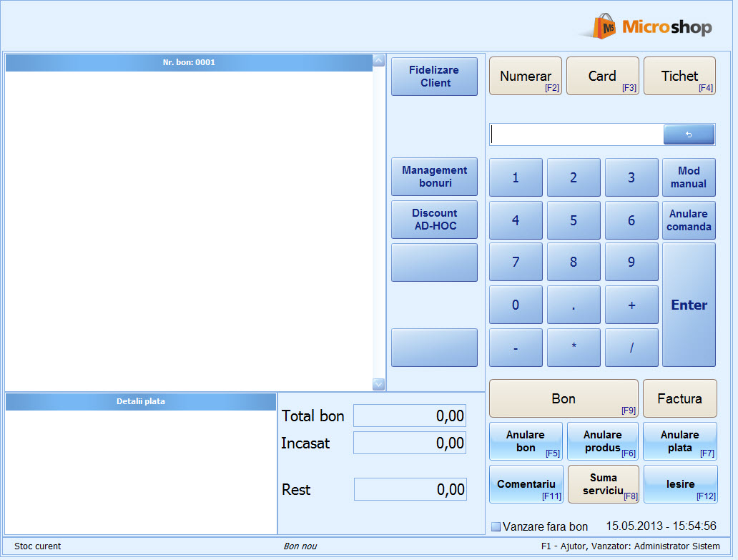Pay with Tichet option
738x560 pixels.
tap(679, 77)
